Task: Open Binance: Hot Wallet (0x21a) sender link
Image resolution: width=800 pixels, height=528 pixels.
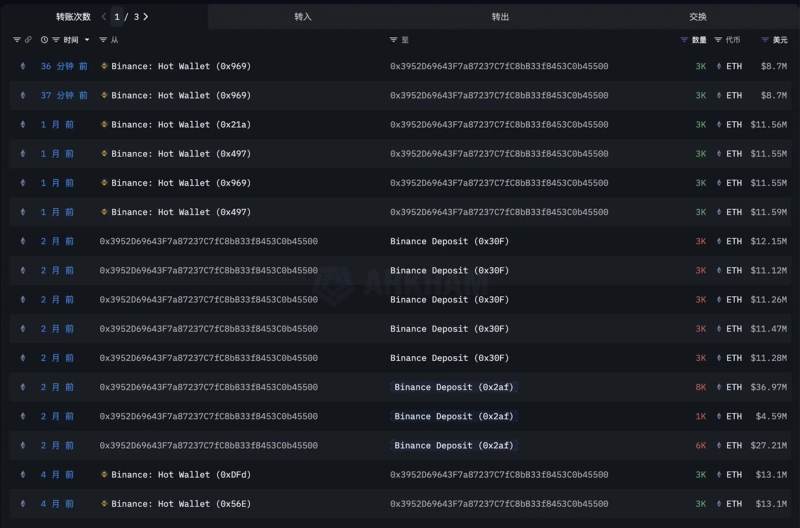Action: 180,125
